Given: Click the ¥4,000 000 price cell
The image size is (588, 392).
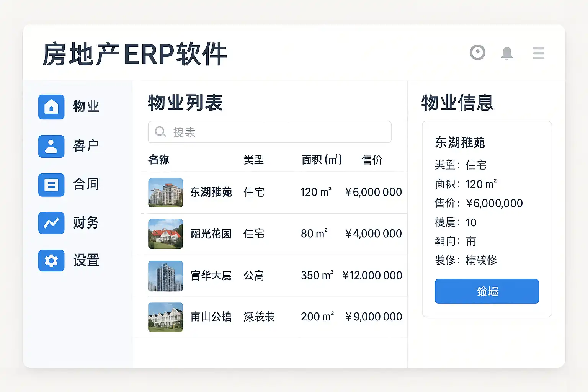Looking at the screenshot, I should [373, 234].
